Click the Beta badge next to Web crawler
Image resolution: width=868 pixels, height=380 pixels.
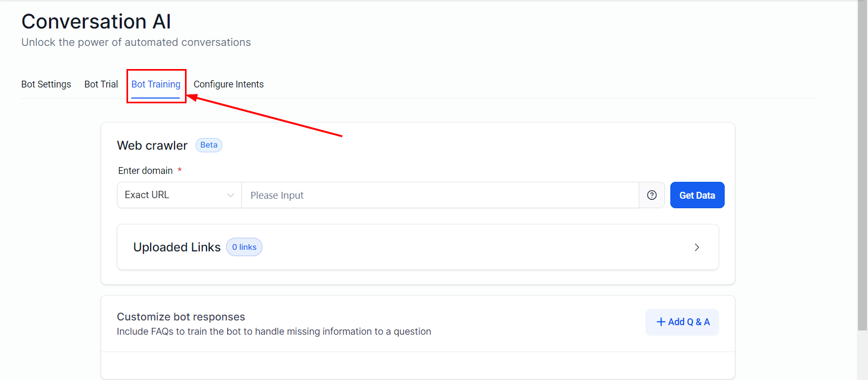point(209,145)
